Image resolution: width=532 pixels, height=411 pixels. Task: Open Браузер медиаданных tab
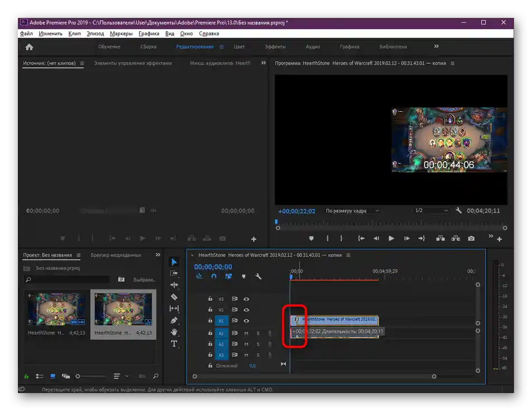pos(116,255)
